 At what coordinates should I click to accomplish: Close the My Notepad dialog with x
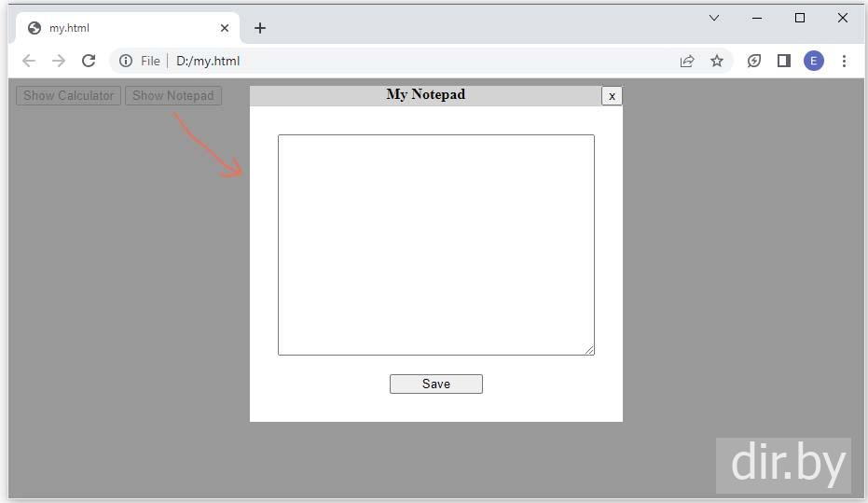tap(612, 96)
